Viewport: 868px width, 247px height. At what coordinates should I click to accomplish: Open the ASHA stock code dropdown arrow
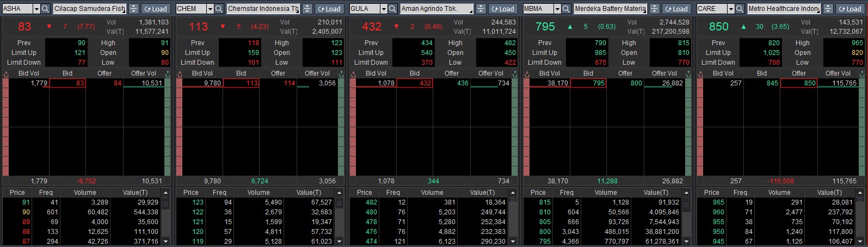(36, 9)
